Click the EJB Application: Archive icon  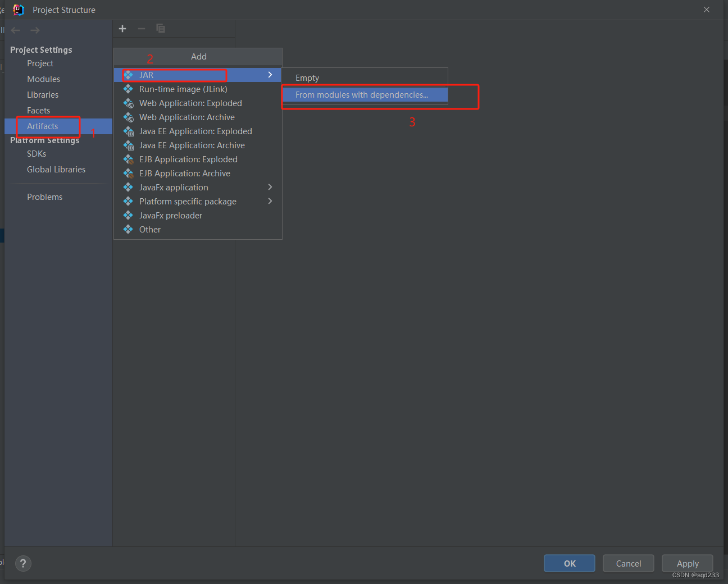(x=129, y=173)
